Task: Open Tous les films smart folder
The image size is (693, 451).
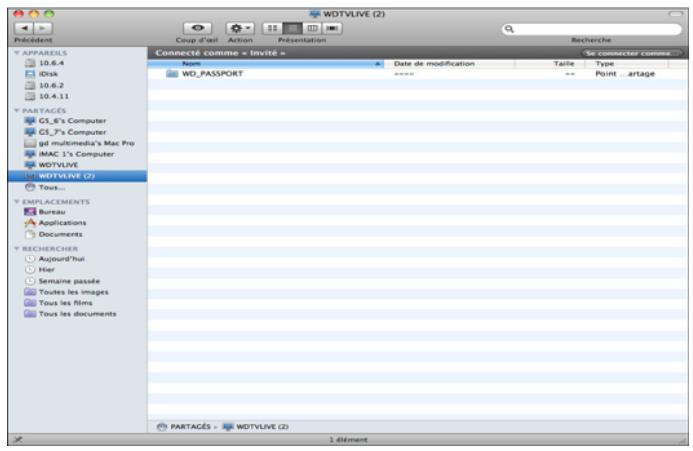Action: 58,303
